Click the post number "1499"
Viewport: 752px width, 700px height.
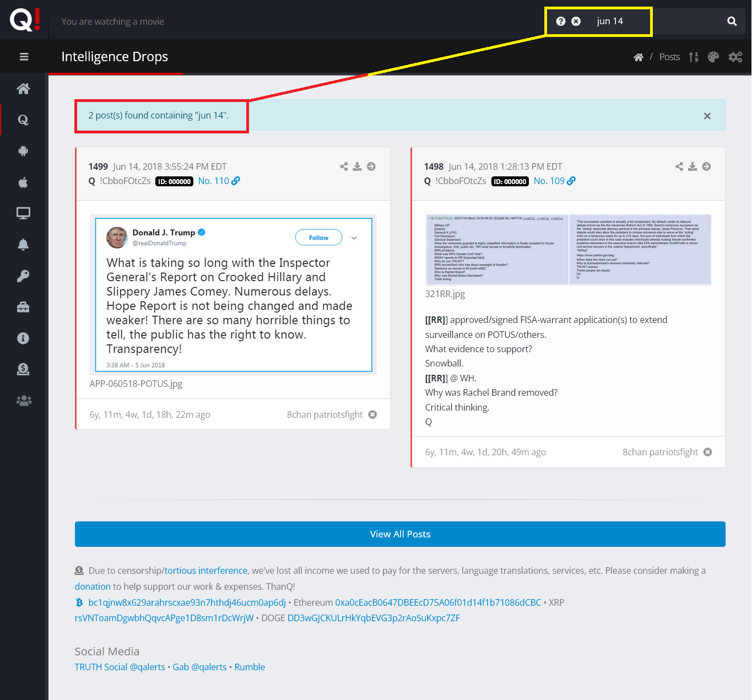pyautogui.click(x=98, y=166)
